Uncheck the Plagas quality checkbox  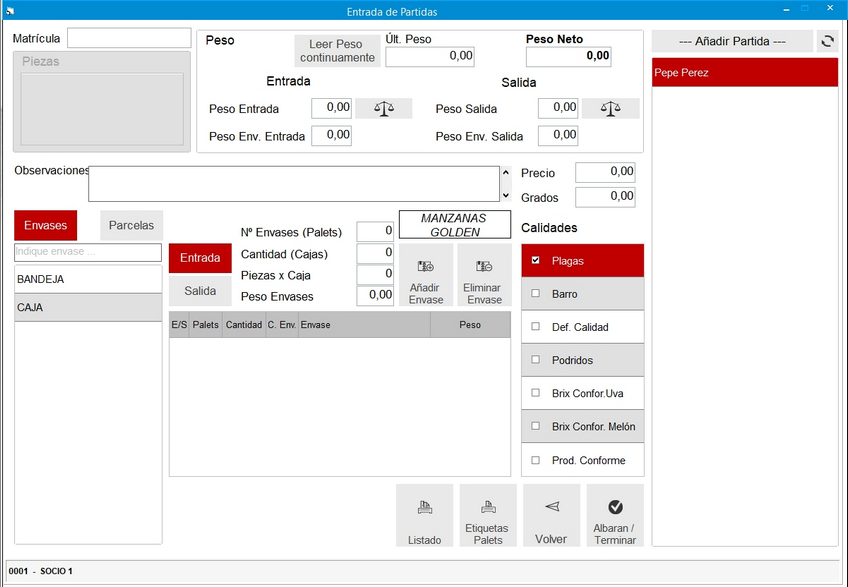535,260
